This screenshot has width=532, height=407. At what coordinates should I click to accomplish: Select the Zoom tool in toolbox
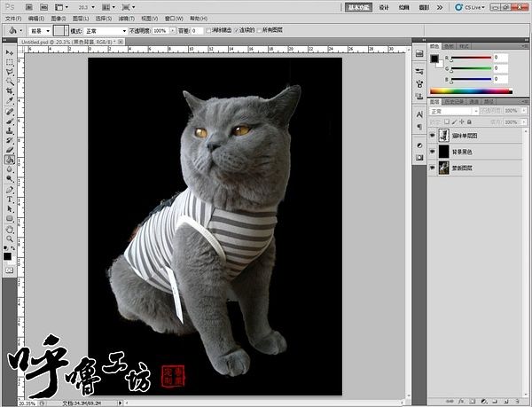click(9, 239)
